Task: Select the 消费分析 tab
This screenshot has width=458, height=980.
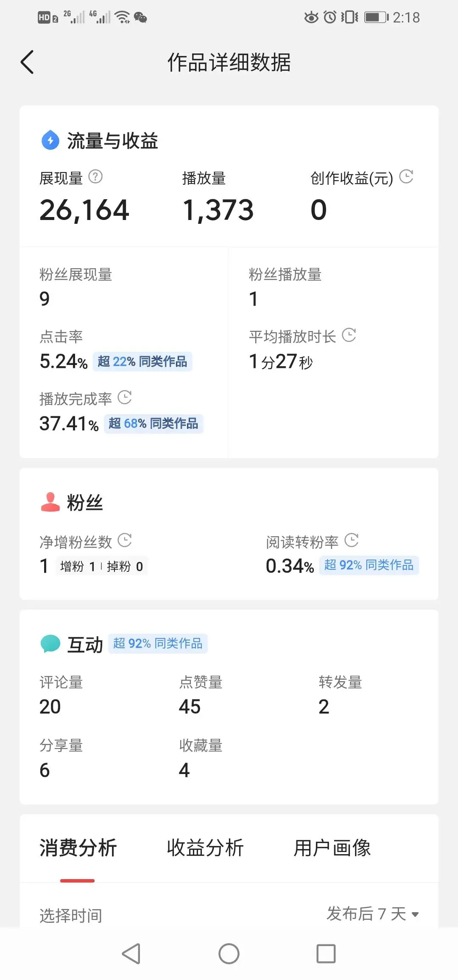Action: (78, 848)
